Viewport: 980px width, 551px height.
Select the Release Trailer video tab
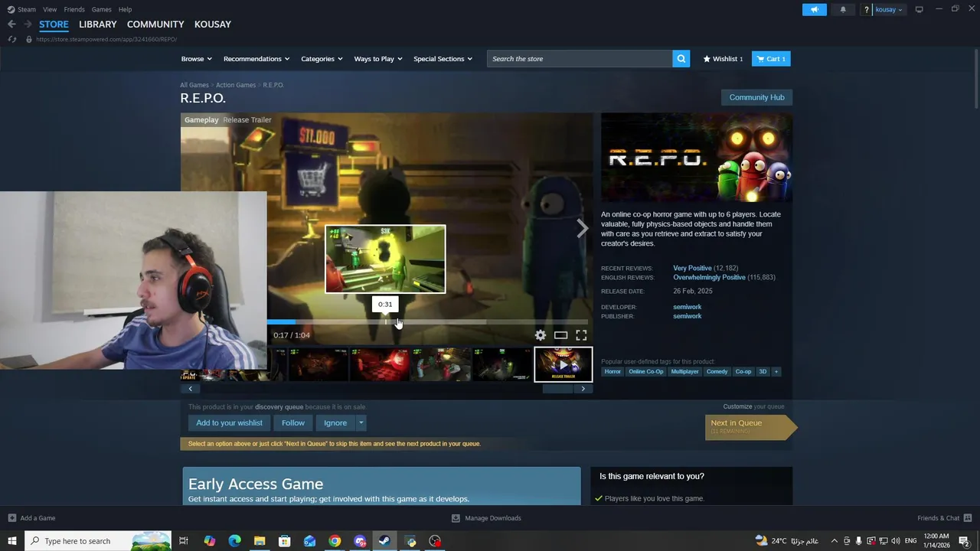coord(247,120)
